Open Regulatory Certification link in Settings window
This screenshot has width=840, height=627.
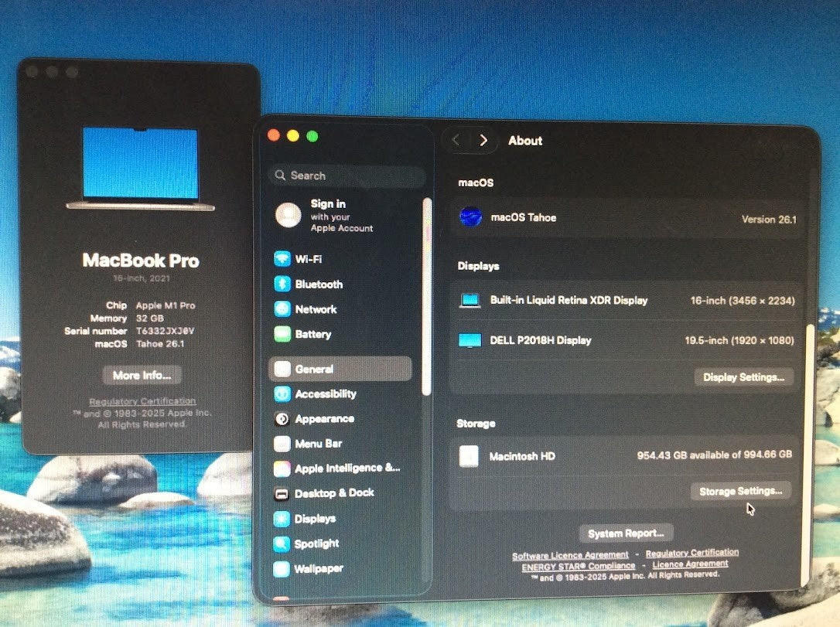(x=692, y=553)
